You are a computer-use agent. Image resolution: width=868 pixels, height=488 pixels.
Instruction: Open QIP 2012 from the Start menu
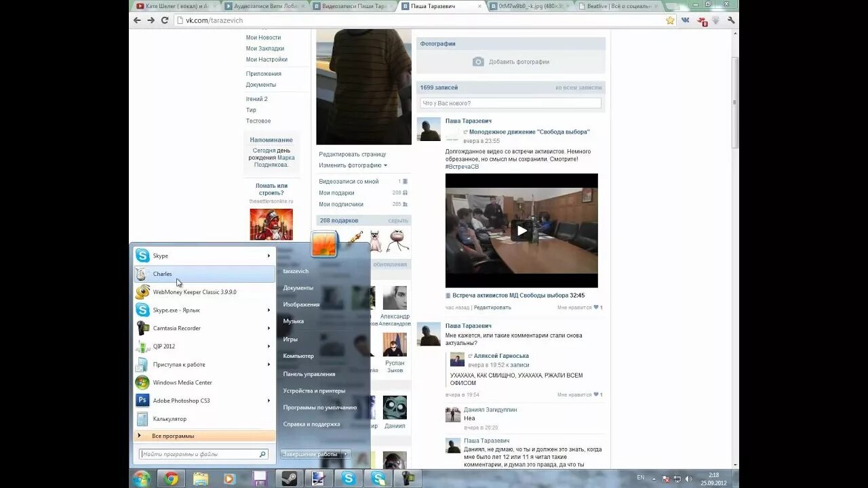204,346
